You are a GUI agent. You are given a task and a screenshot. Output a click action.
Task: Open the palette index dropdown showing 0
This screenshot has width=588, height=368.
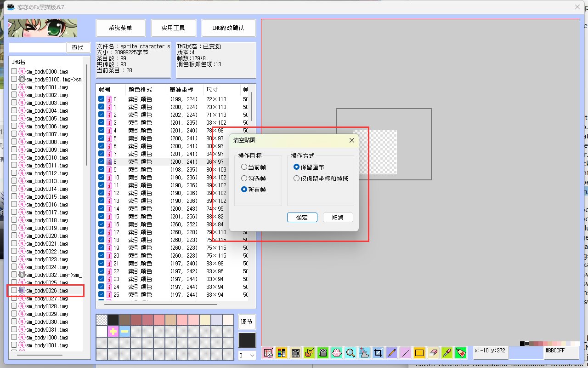pos(247,355)
